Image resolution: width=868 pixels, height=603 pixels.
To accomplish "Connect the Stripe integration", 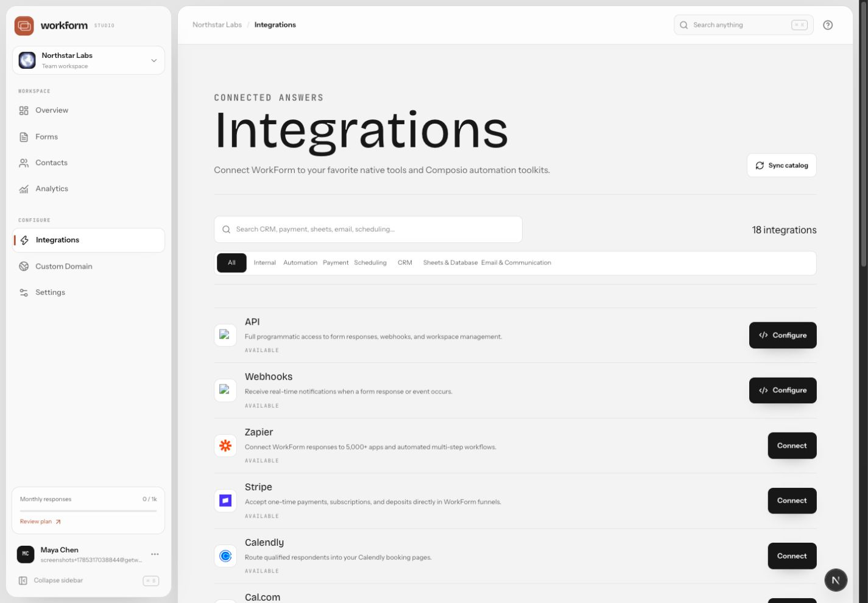I will 792,501.
